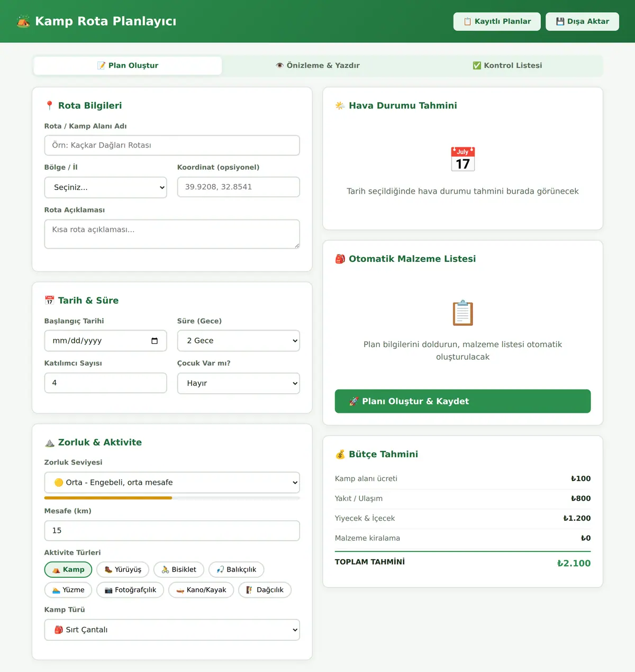
Task: Focus the Rota / Kamp Alanı Adı field
Action: (172, 146)
